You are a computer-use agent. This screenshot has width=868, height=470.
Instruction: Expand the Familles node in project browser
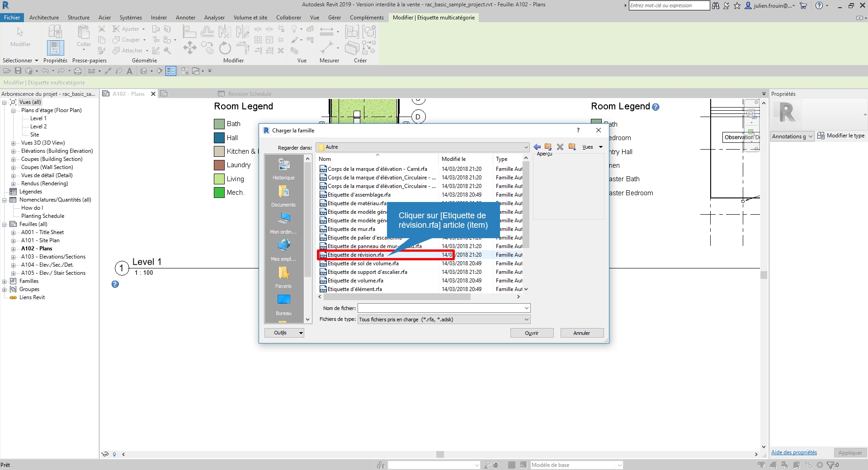click(5, 281)
